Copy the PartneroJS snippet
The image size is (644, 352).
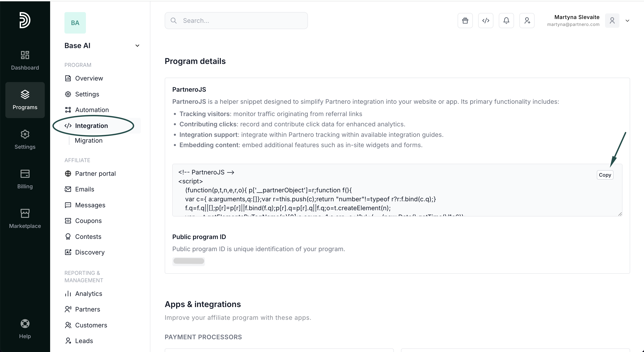click(605, 175)
